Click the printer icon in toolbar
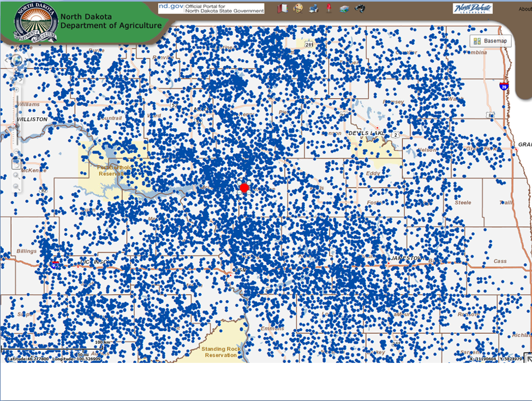Screen dimensions: 532x401 click(314, 8)
